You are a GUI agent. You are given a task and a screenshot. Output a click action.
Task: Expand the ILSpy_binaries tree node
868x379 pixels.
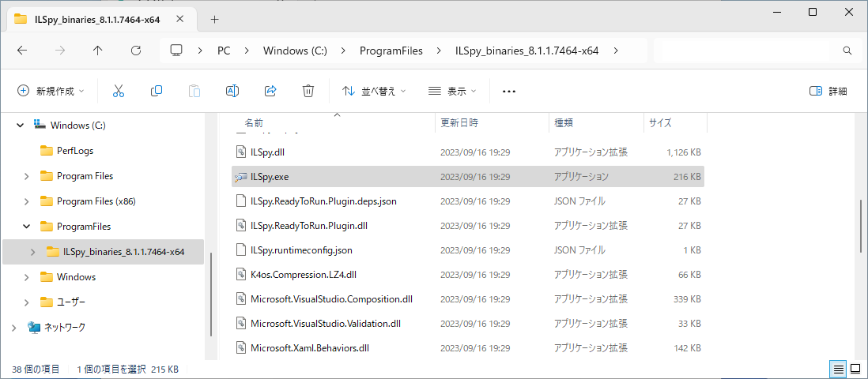pos(32,252)
